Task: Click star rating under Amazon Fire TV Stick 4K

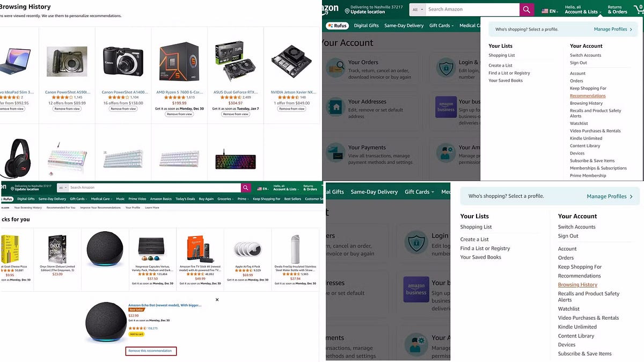Action: (x=195, y=274)
